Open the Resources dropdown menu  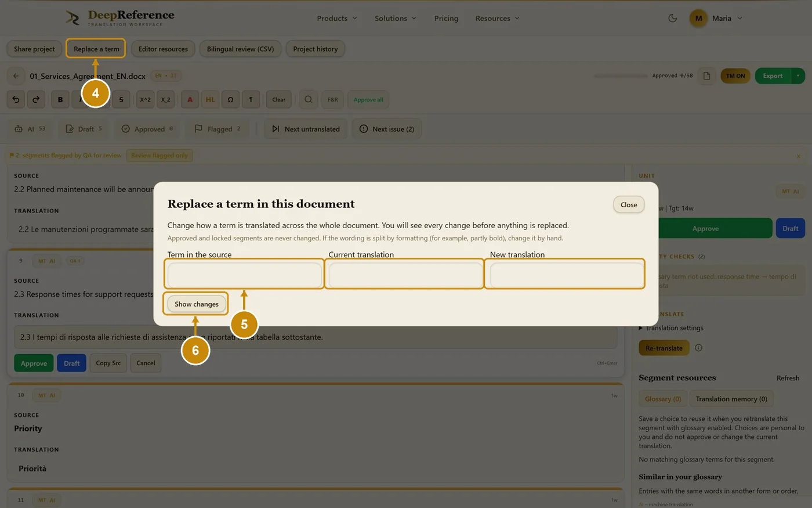coord(497,18)
